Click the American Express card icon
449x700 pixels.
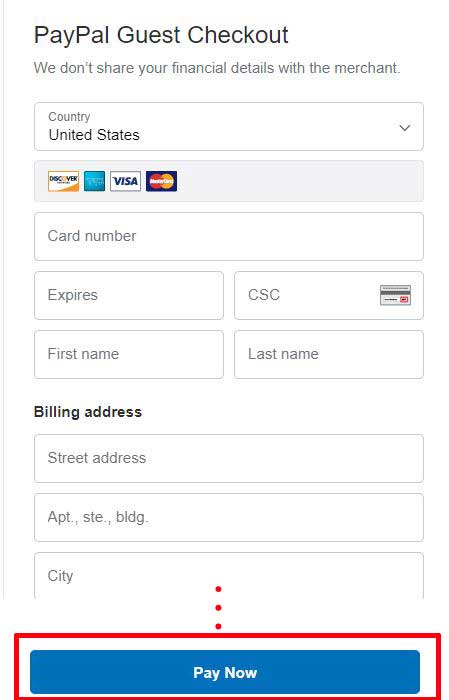click(x=95, y=181)
